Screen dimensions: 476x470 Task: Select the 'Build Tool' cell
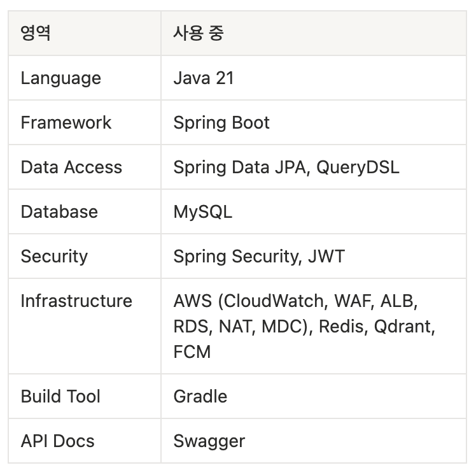pos(85,396)
